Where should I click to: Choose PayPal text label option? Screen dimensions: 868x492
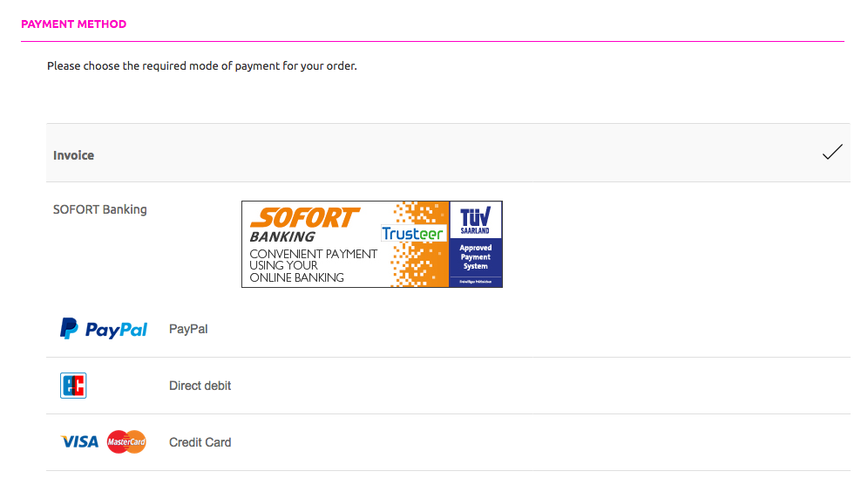(x=188, y=329)
